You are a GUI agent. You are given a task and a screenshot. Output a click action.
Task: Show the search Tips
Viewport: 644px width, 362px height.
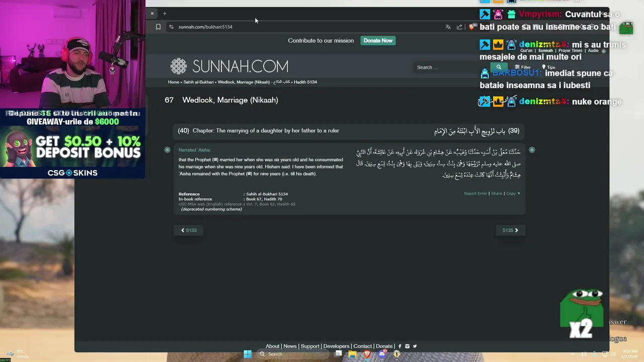[x=548, y=67]
